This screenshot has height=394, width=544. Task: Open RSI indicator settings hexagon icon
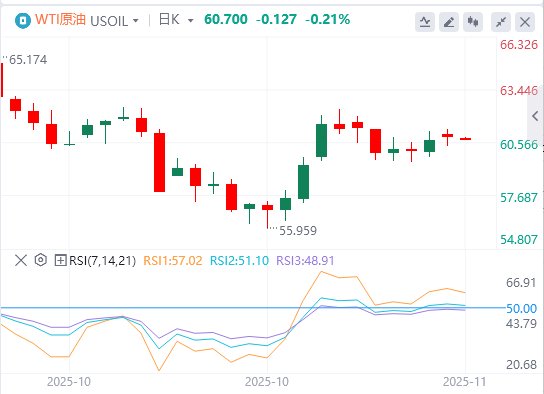(41, 260)
